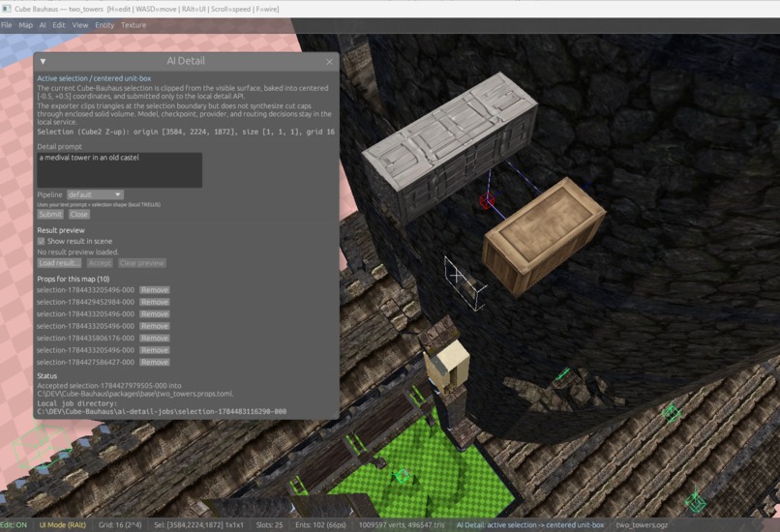Click the UI Mode (RAlt) status indicator
780x532 pixels.
click(62, 524)
